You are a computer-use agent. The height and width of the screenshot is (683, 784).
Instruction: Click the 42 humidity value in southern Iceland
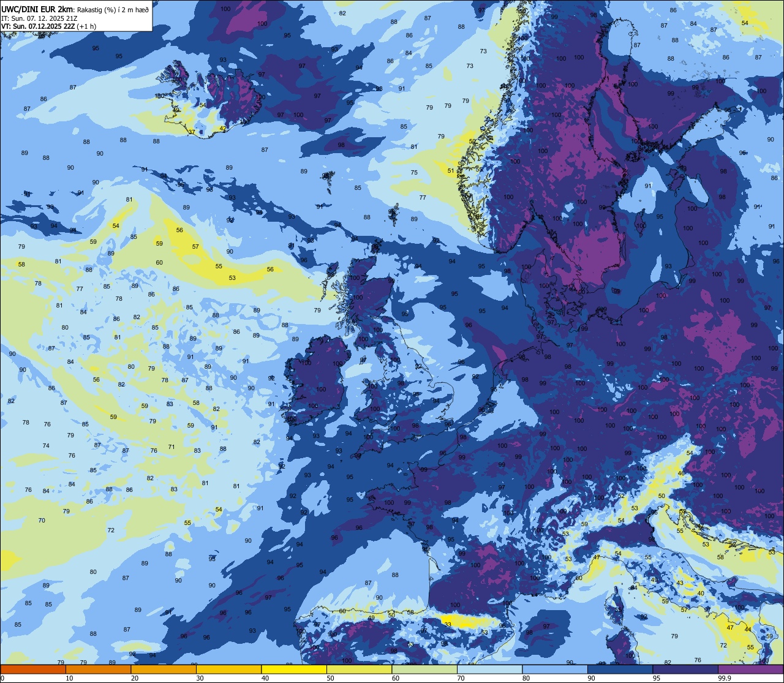tap(223, 129)
